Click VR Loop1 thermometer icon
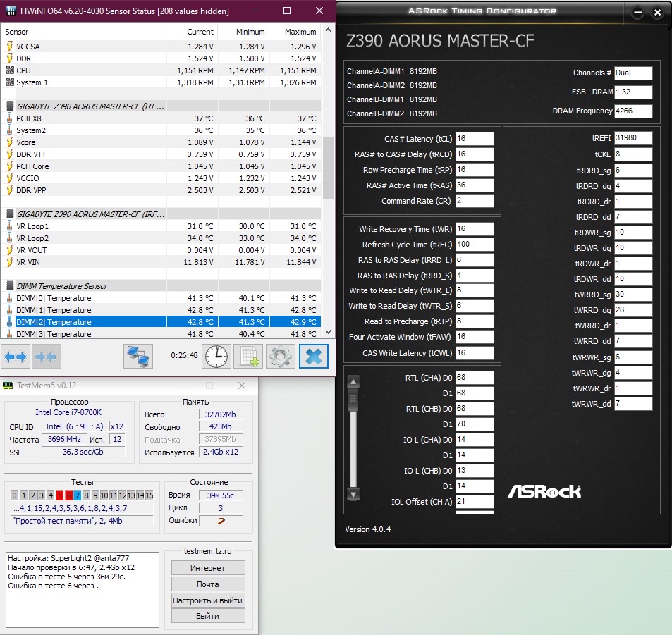The height and width of the screenshot is (635, 672). [9, 226]
